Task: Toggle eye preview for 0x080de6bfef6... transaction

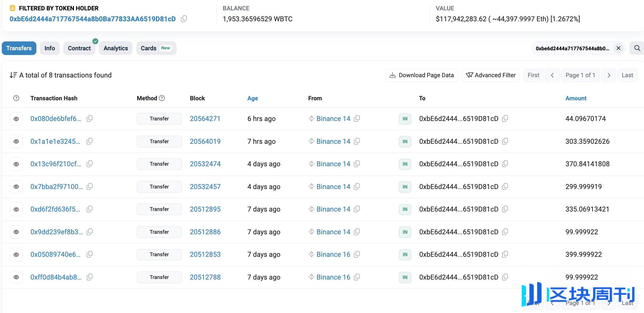Action: tap(16, 119)
